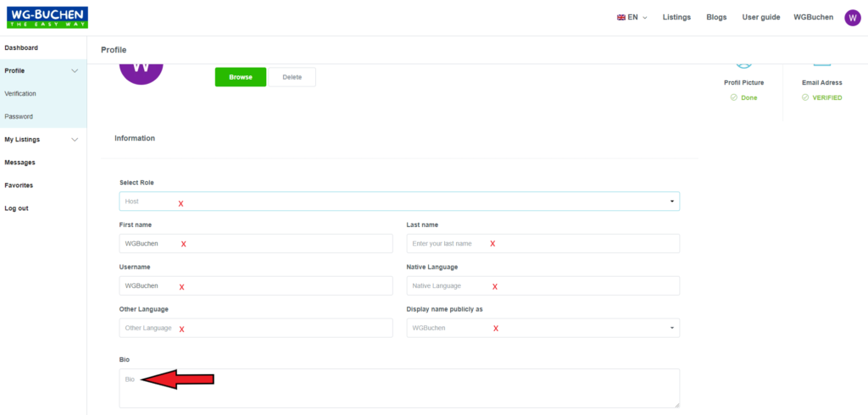Open the Display name publicly as dropdown
The width and height of the screenshot is (868, 415).
click(543, 328)
